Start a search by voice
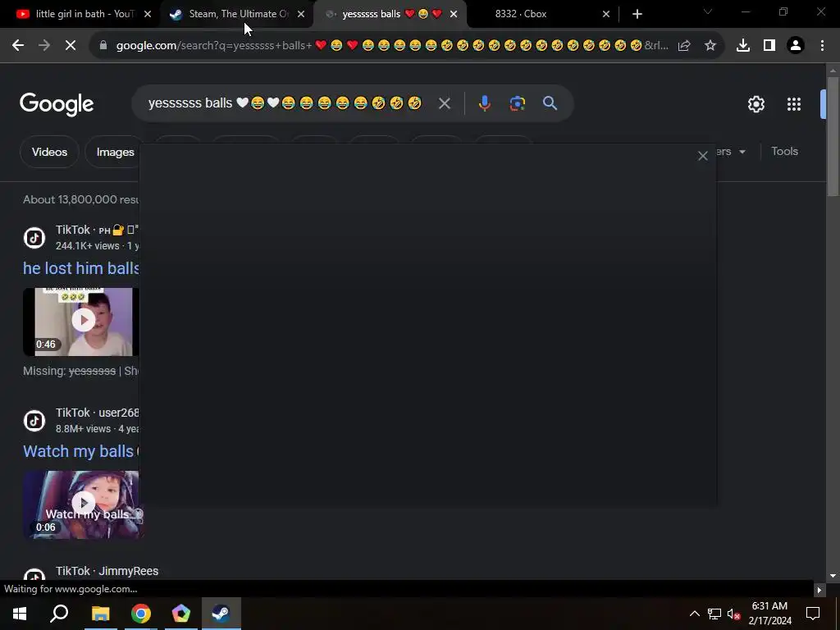The image size is (840, 630). (485, 103)
